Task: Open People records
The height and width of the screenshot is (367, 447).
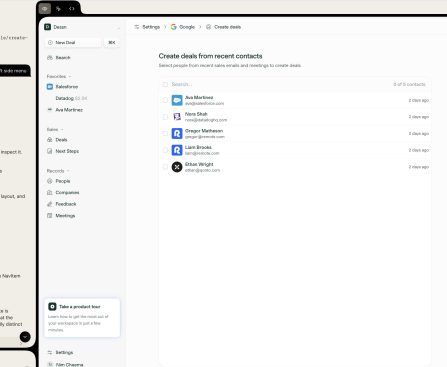Action: [x=63, y=181]
